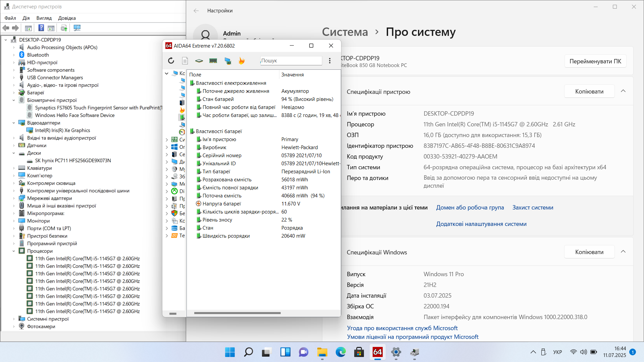644x362 pixels.
Task: Collapse the top AIDA64 tree node
Action: tap(167, 73)
